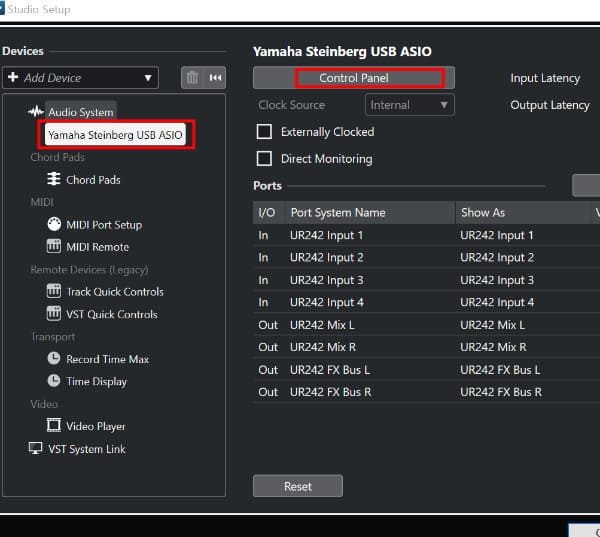
Task: Click Show As cell UR242 FX Bus R
Action: (501, 392)
